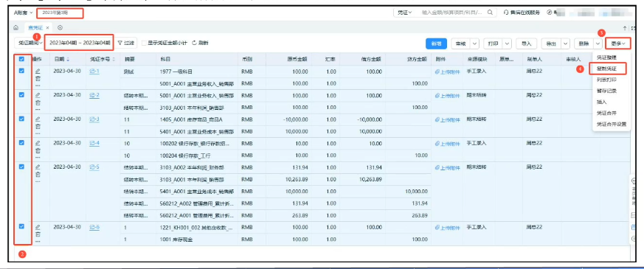Choose 复制凭证 from the 更多 menu
Screen dimensions: 644x269
[606, 69]
